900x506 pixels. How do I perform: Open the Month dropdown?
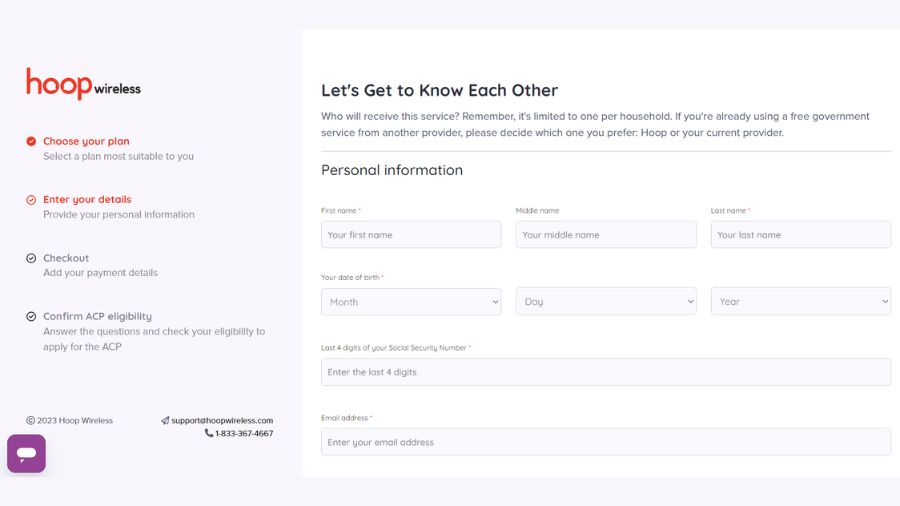point(411,302)
